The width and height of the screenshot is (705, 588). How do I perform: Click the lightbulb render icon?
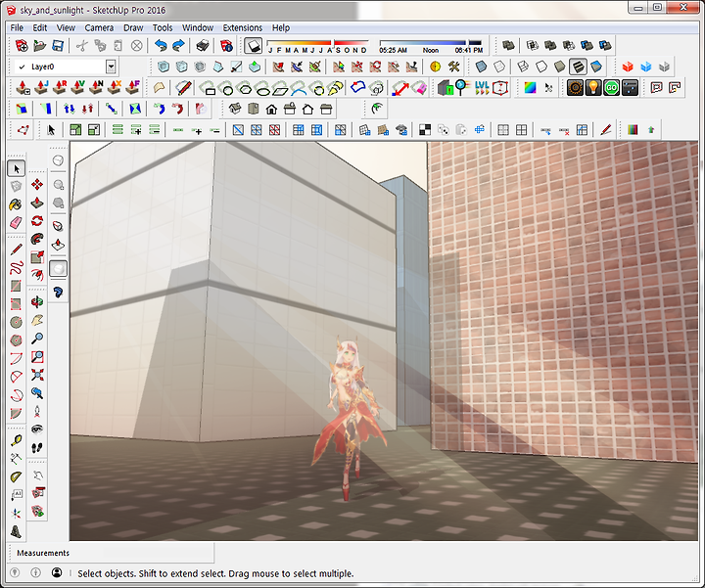coord(593,88)
